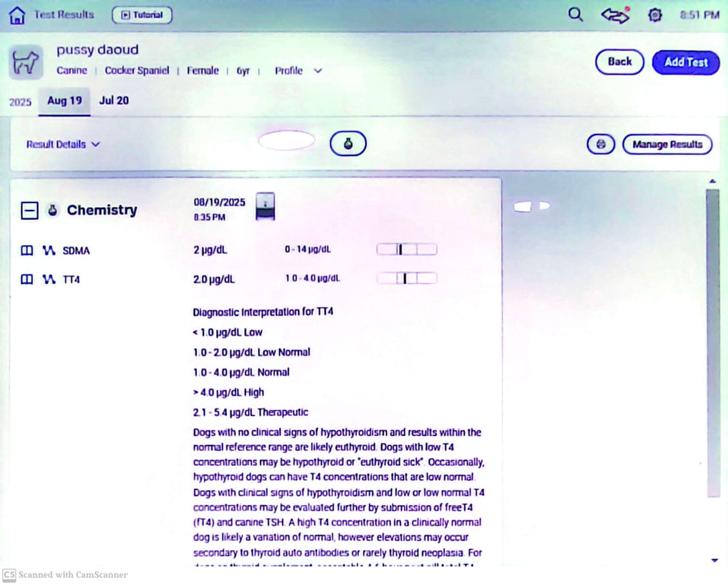This screenshot has width=728, height=585.
Task: View the SDMA trend graph icon
Action: [49, 250]
